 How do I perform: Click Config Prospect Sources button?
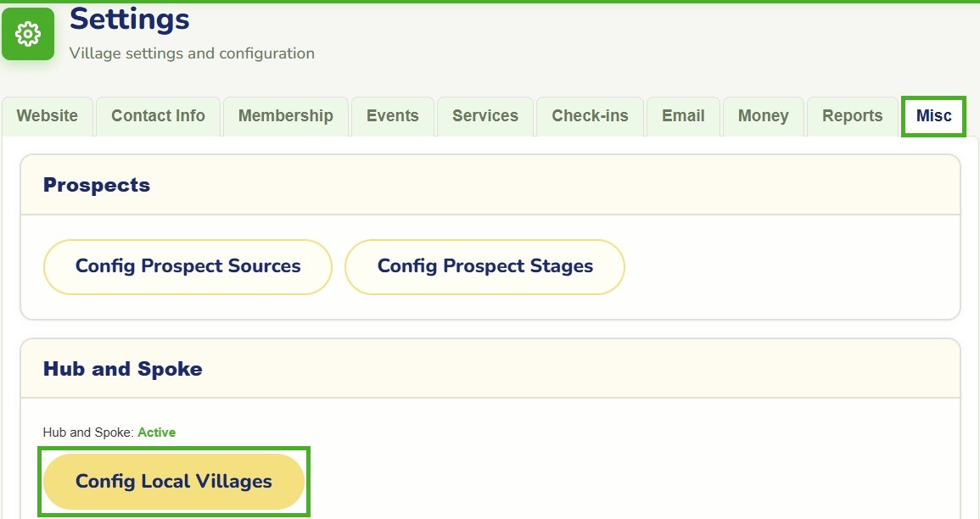[x=188, y=266]
